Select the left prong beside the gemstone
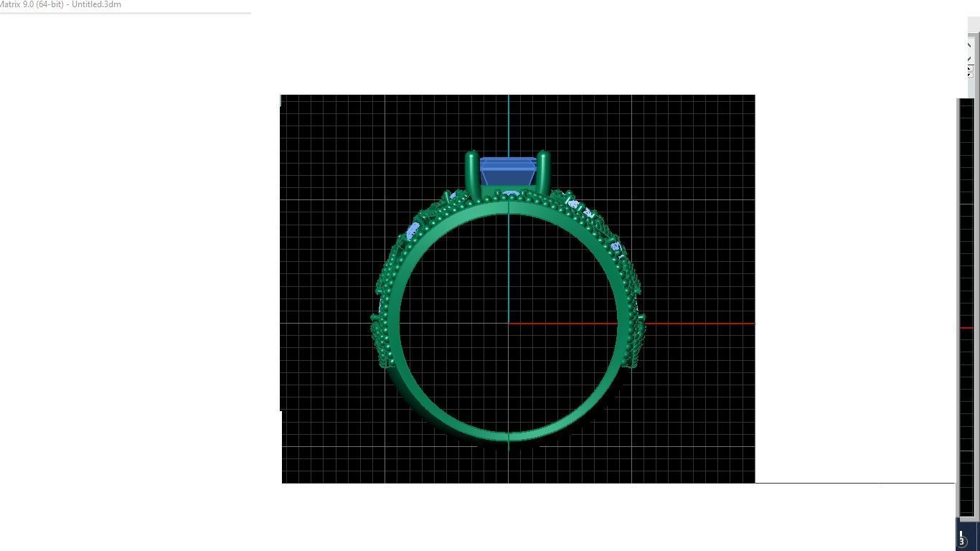This screenshot has width=980, height=551. 472,174
